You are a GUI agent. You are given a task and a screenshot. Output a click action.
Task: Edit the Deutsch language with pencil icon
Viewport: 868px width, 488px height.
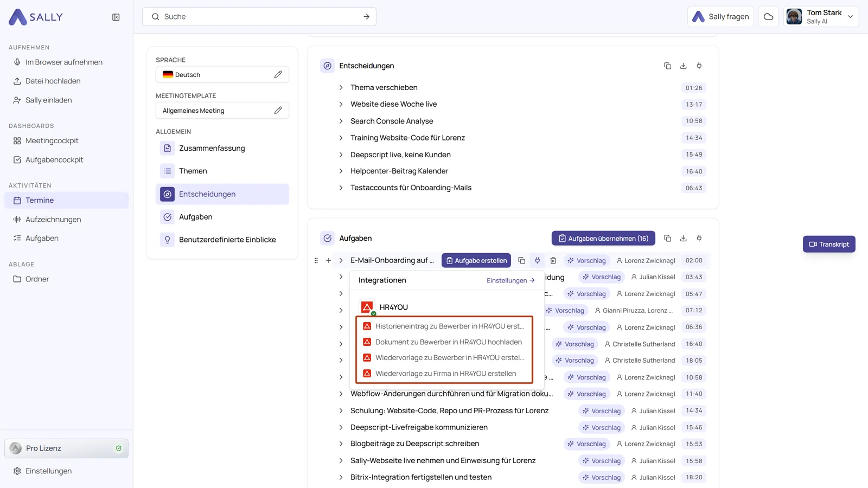[278, 75]
